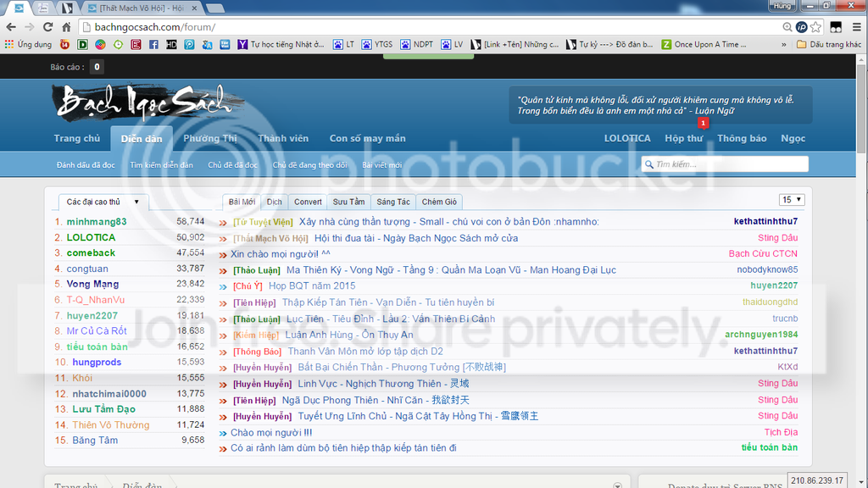Open the thread 'Họp BQT năm 2015'
Image resolution: width=868 pixels, height=488 pixels.
(312, 286)
